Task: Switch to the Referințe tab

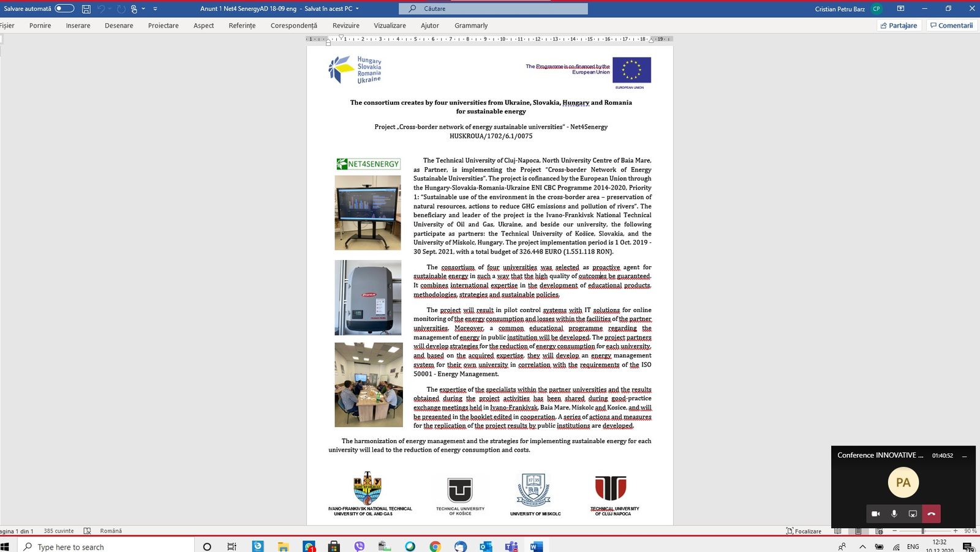Action: tap(242, 26)
